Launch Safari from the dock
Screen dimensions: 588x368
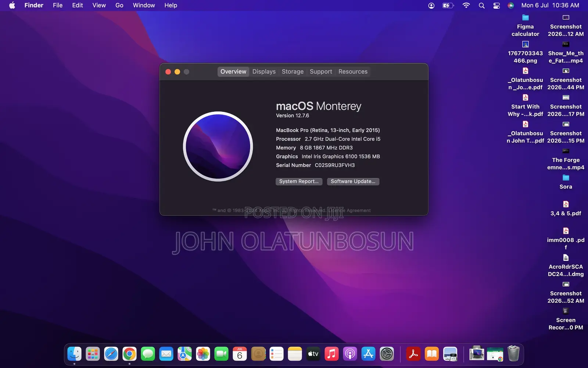pos(111,354)
